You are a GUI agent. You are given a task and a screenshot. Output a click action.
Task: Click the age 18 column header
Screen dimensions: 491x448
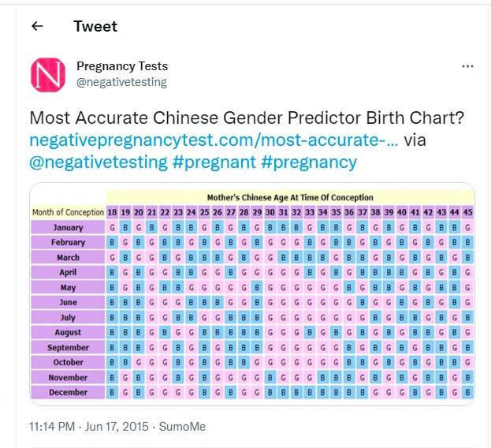pyautogui.click(x=113, y=212)
